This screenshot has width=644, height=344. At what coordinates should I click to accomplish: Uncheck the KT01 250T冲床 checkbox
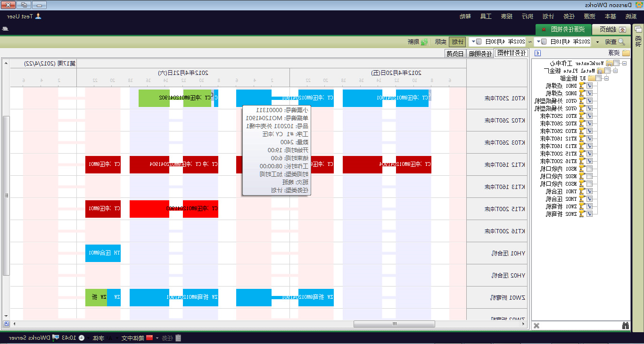coord(589,116)
